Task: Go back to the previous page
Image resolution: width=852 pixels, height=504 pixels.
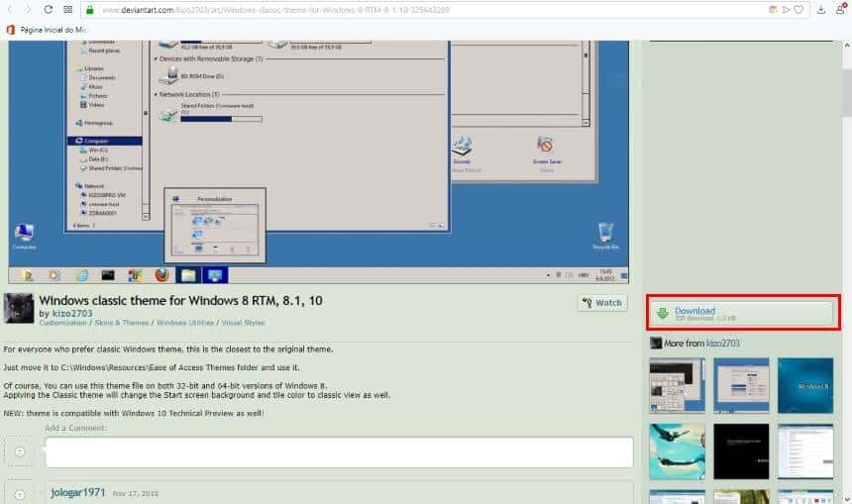Action: click(x=10, y=10)
